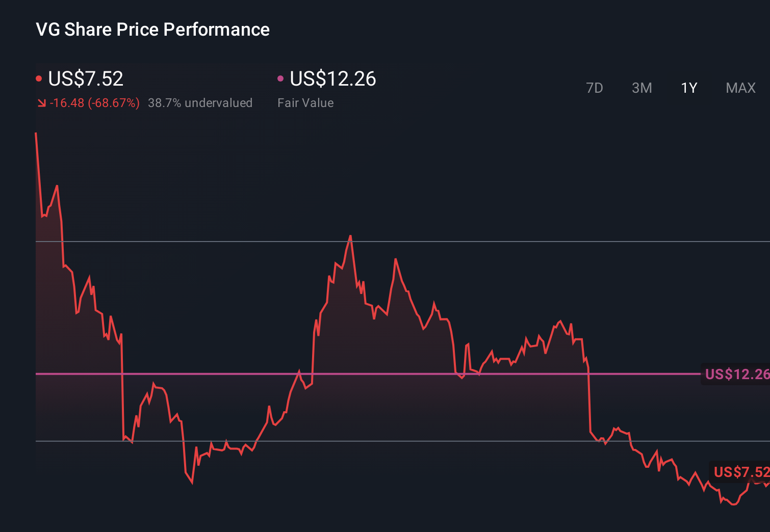Click the pink Fair Value horizontal line
Viewport: 770px width, 532px height.
point(357,374)
